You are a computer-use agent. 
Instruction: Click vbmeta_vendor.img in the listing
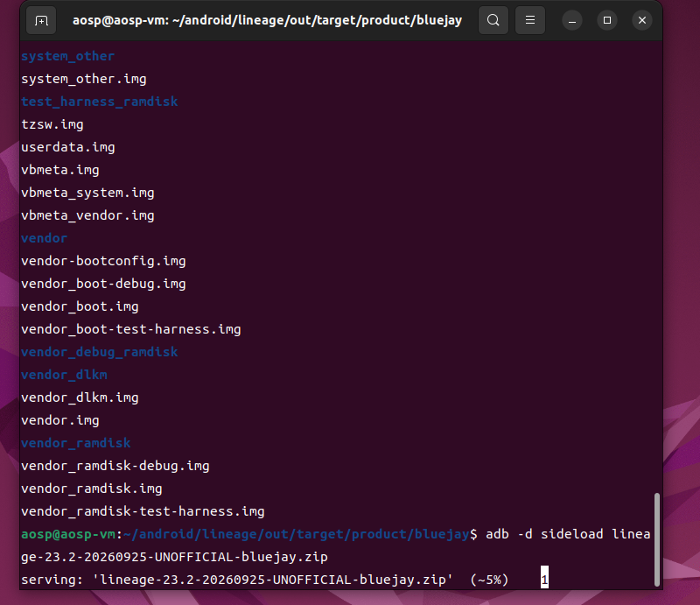[87, 215]
